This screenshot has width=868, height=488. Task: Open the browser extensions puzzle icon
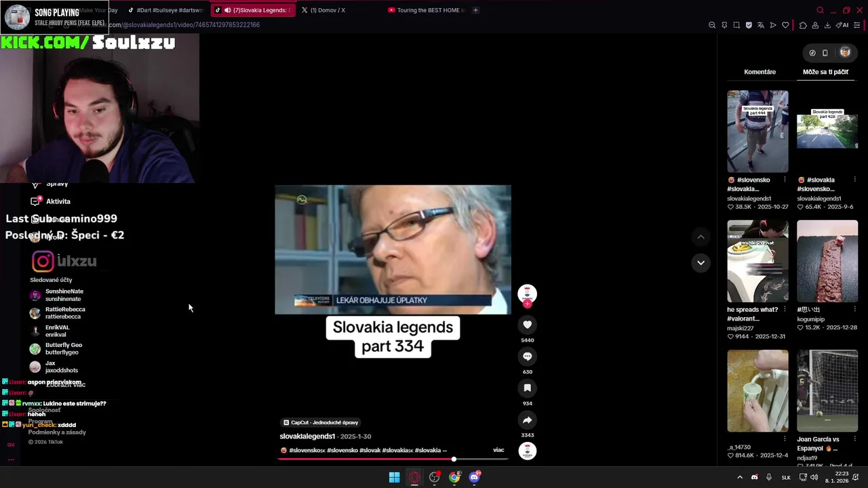coord(803,25)
